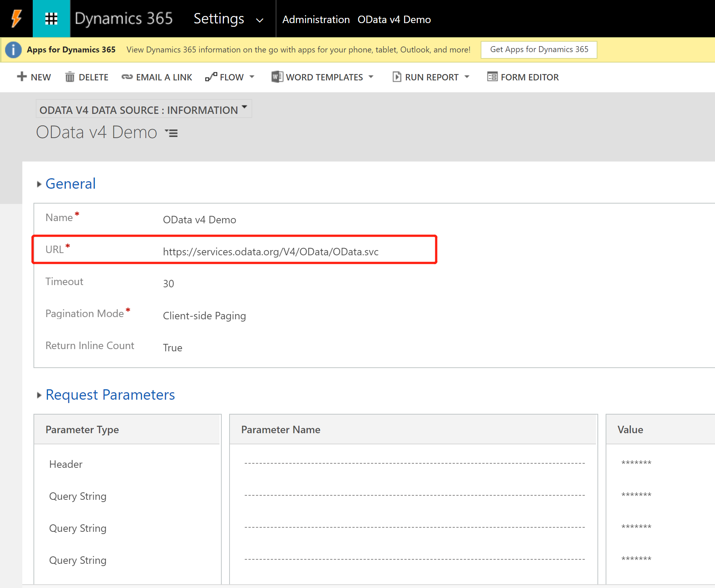The width and height of the screenshot is (715, 588).
Task: Click the Run Report icon
Action: point(397,77)
